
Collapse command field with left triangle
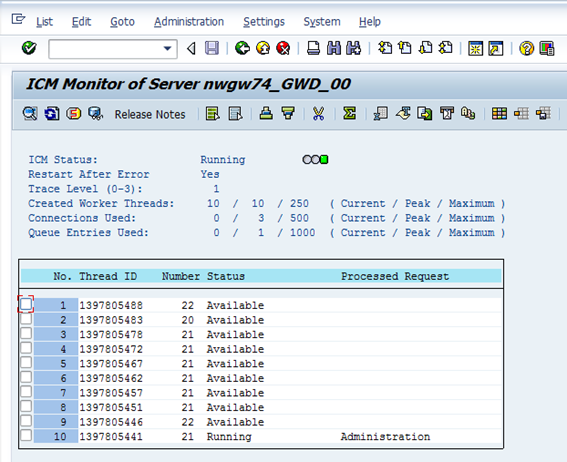(x=191, y=48)
